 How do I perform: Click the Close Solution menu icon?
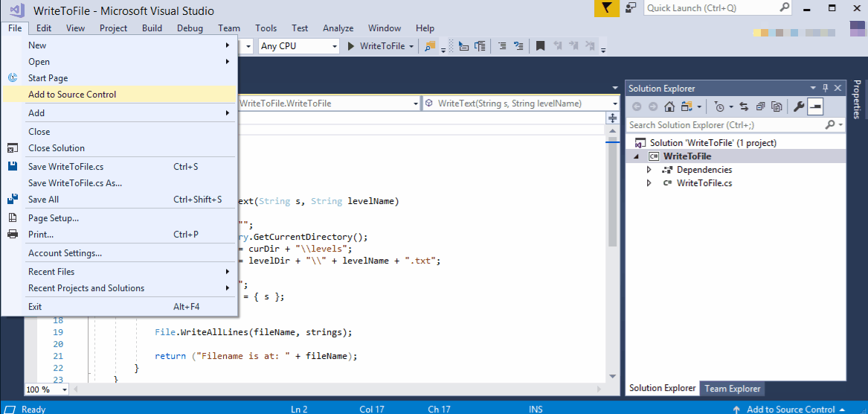tap(12, 148)
